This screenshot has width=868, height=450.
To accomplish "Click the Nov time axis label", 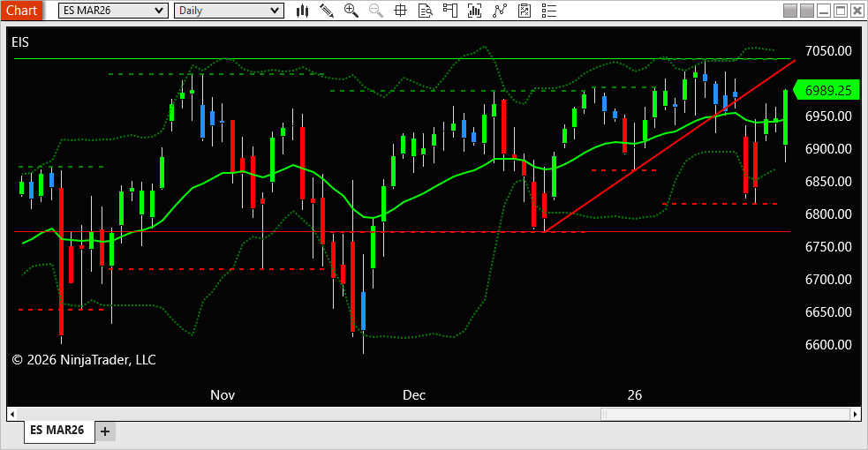I will [223, 395].
